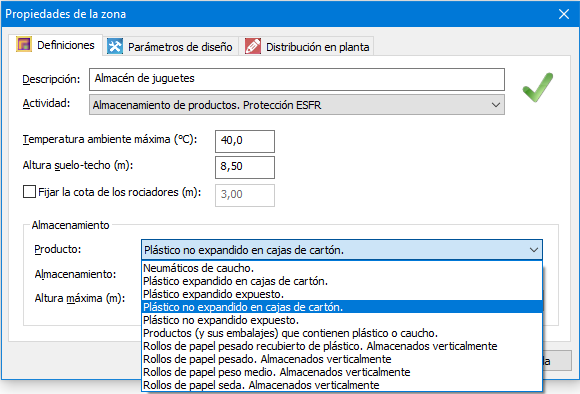Select Plástico no expandido expuesto option
580x394 pixels.
(x=342, y=320)
